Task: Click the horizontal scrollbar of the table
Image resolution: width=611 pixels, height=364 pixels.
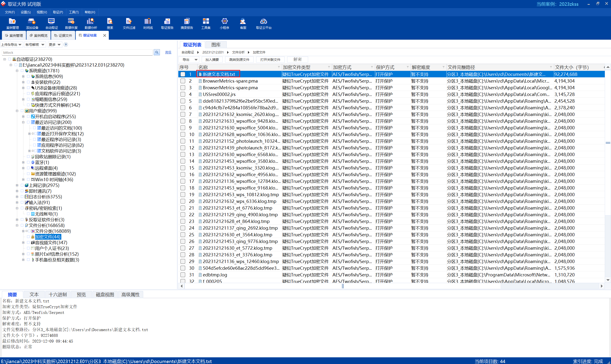Action: coord(343,286)
